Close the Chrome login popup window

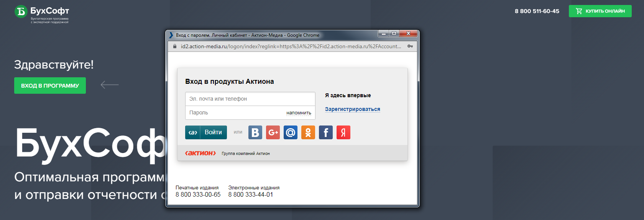408,33
